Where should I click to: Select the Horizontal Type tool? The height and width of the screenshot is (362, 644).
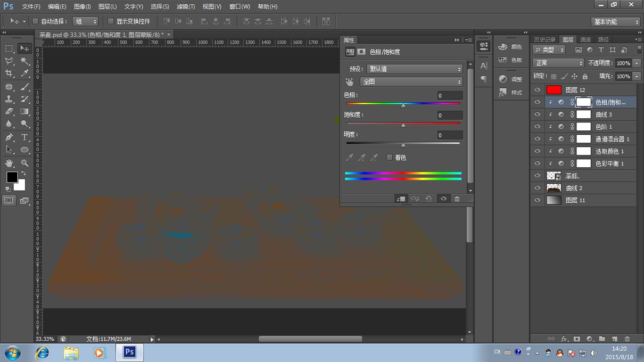[24, 137]
